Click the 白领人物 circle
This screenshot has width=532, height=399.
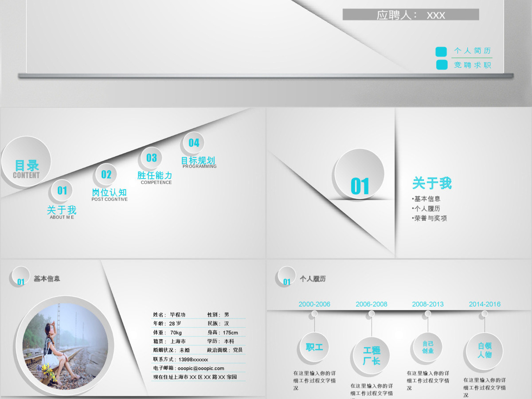coord(484,351)
